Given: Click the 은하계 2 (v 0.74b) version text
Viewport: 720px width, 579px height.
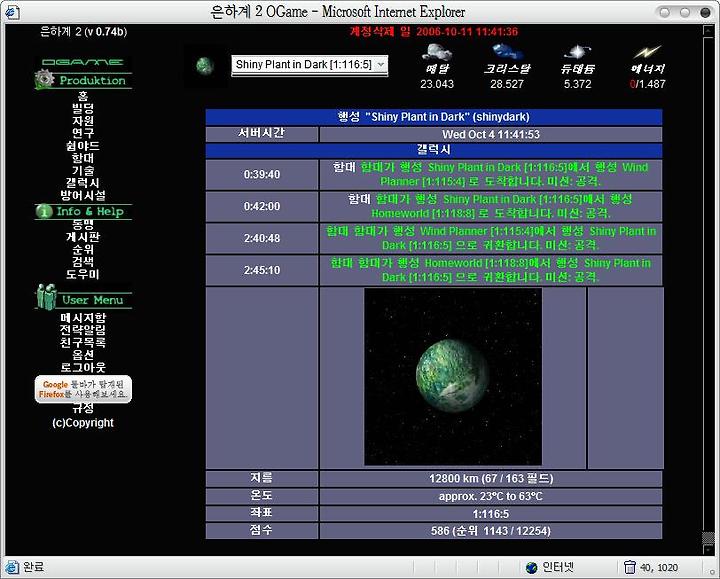Looking at the screenshot, I should [84, 32].
